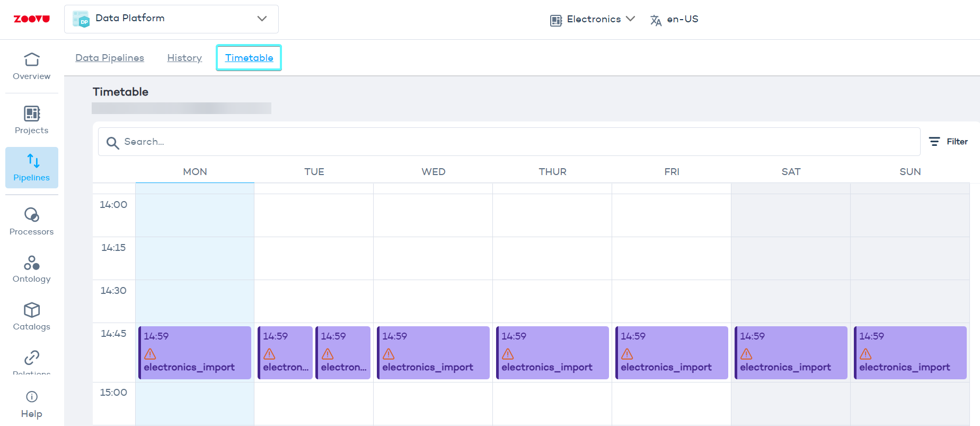Go to Projects in the sidebar
Viewport: 980px width, 426px height.
32,120
